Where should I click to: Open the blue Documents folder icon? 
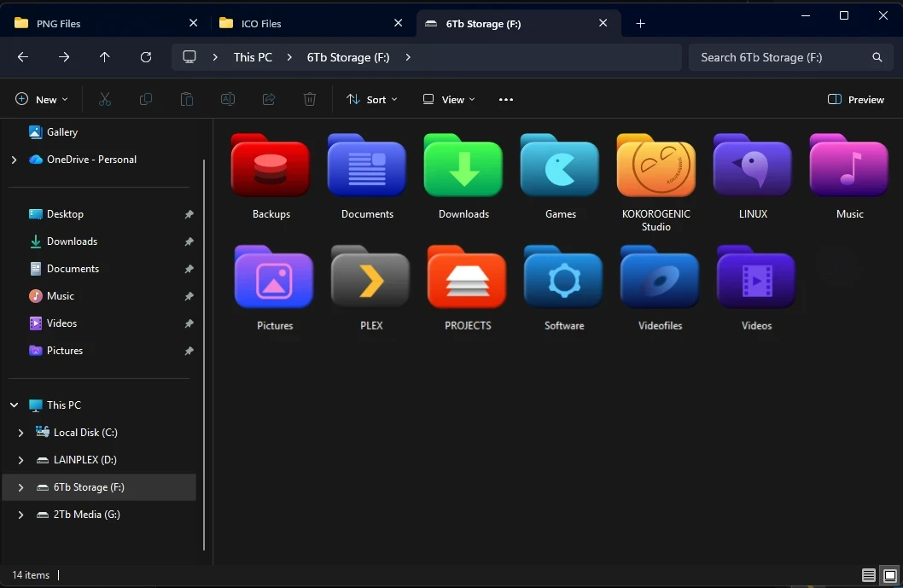367,166
